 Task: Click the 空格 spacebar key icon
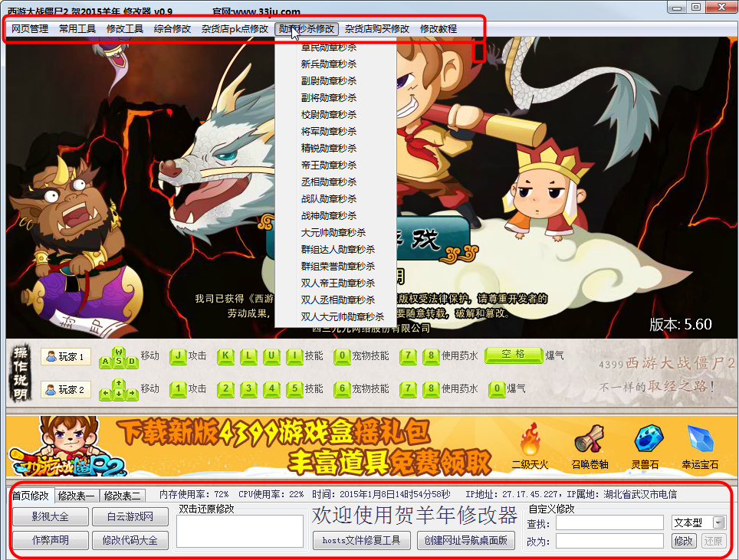click(x=514, y=355)
